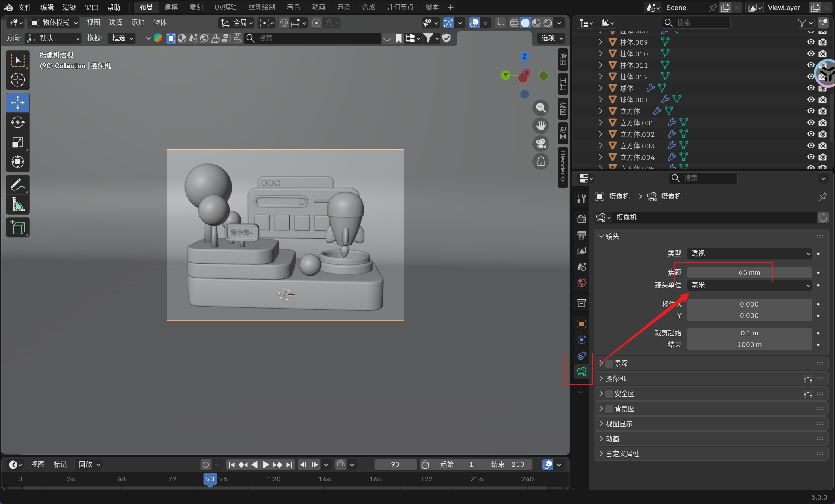Click the Add Cube tool

pos(17,227)
